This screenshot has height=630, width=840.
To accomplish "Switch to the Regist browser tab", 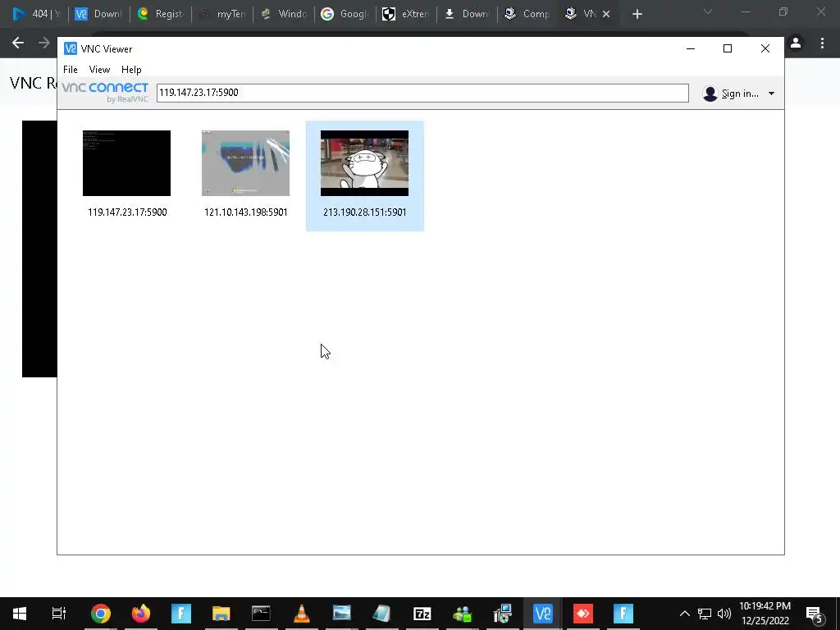I will pyautogui.click(x=160, y=14).
